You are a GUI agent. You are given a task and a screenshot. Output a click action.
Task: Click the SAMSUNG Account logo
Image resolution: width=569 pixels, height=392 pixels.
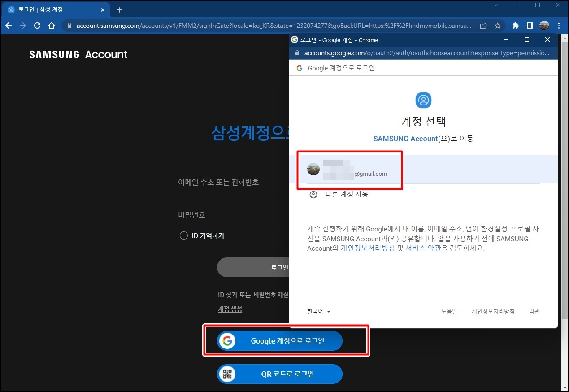[78, 55]
